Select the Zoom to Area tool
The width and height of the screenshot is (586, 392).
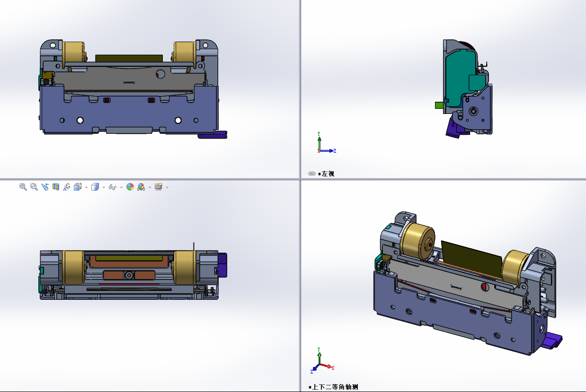pyautogui.click(x=34, y=187)
